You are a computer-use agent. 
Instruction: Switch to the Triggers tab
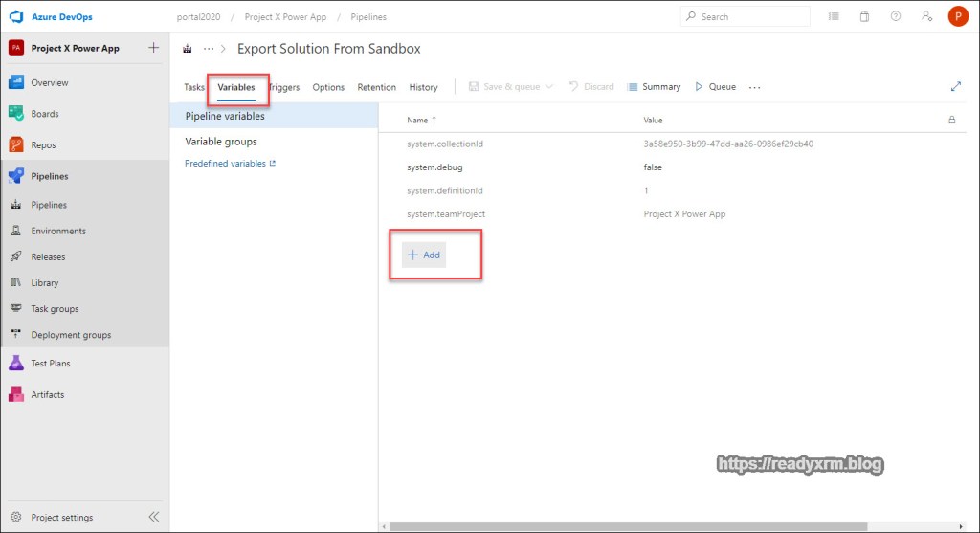[x=284, y=87]
